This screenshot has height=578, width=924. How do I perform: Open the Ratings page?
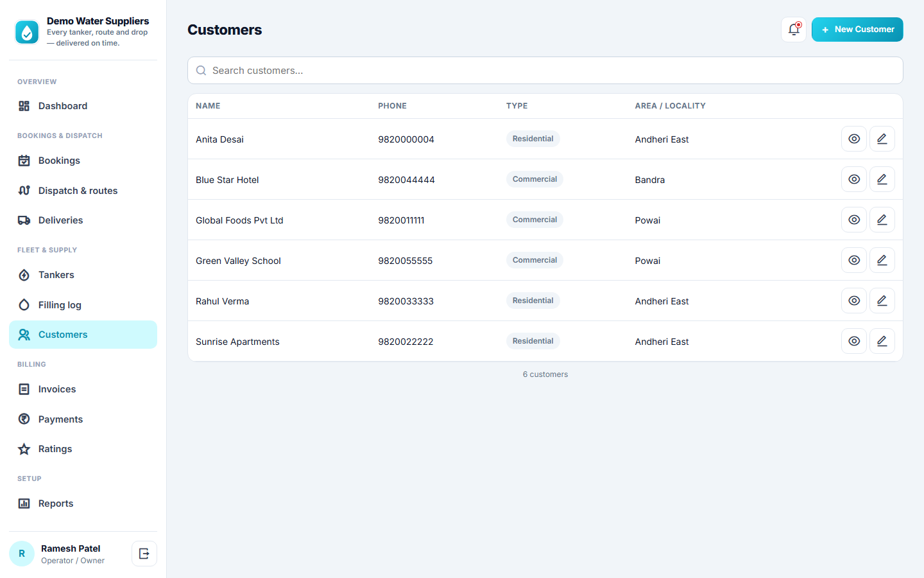[x=83, y=449]
